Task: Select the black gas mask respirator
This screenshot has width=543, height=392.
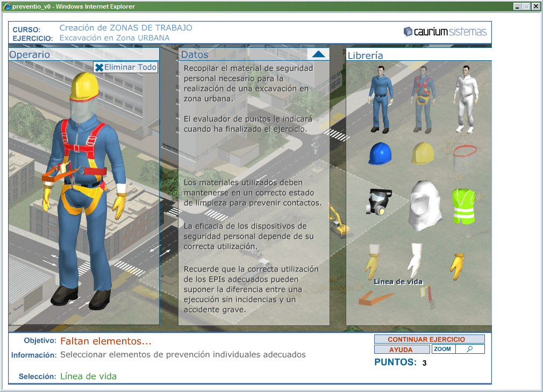Action: click(379, 202)
